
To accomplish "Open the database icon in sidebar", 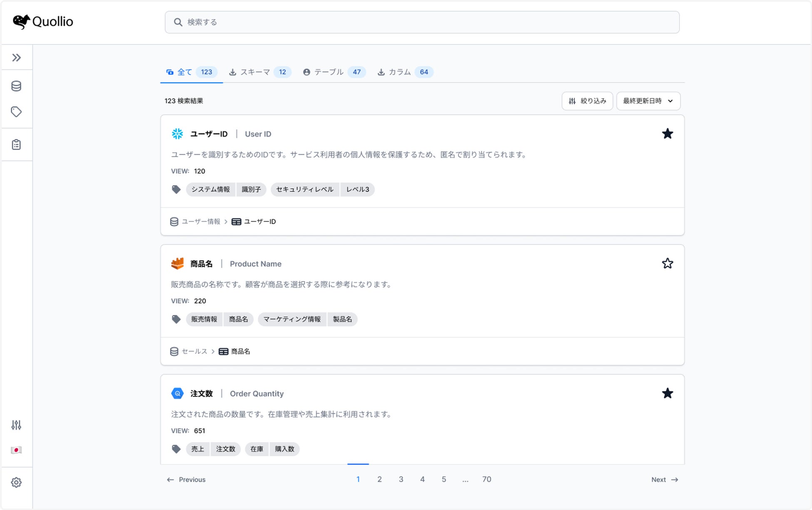I will (x=16, y=86).
